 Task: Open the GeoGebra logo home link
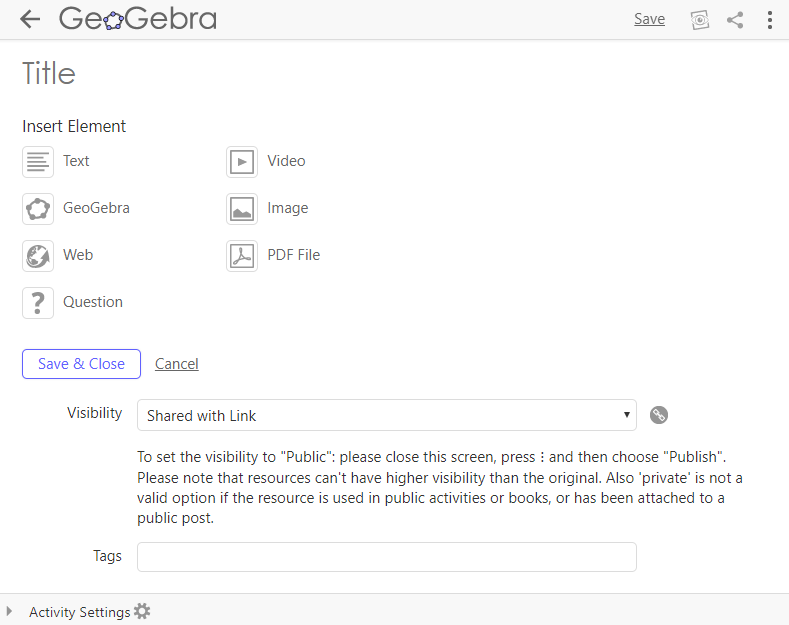tap(138, 19)
